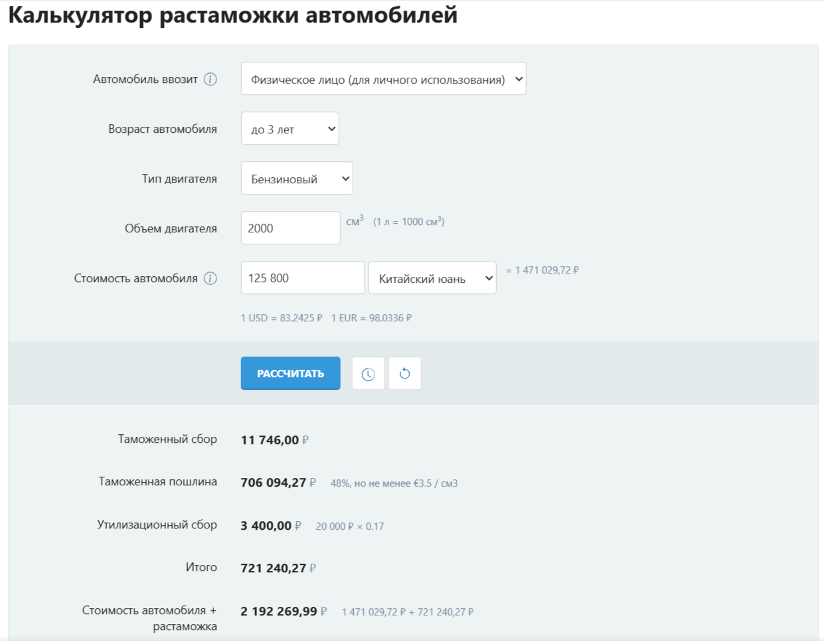Screen dimensions: 824x644
Task: Reset the form with the circular arrow icon
Action: [x=404, y=374]
